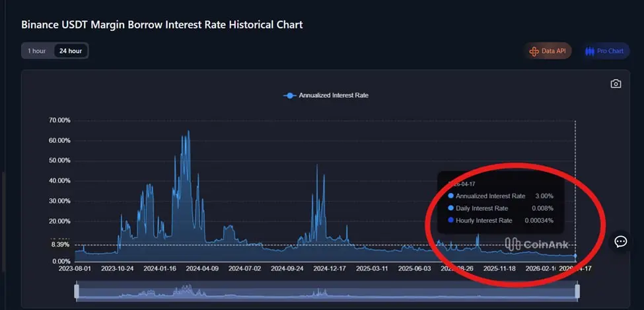Select the 24 hour interval tab
The image size is (644, 310).
pyautogui.click(x=71, y=51)
